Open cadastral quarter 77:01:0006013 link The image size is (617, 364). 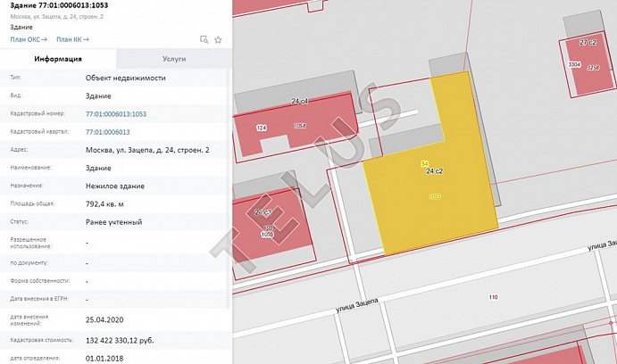click(x=107, y=132)
